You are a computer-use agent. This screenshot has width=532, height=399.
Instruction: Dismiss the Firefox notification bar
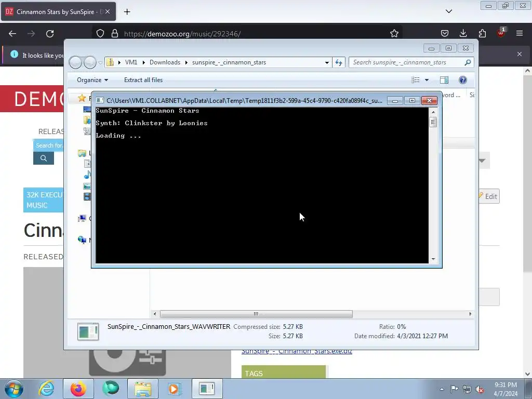click(520, 54)
